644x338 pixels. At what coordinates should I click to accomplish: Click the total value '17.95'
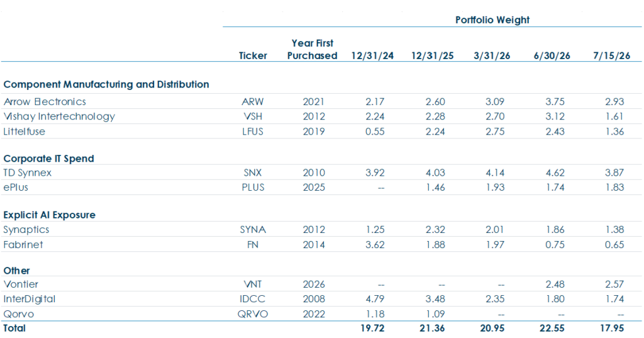(x=611, y=328)
